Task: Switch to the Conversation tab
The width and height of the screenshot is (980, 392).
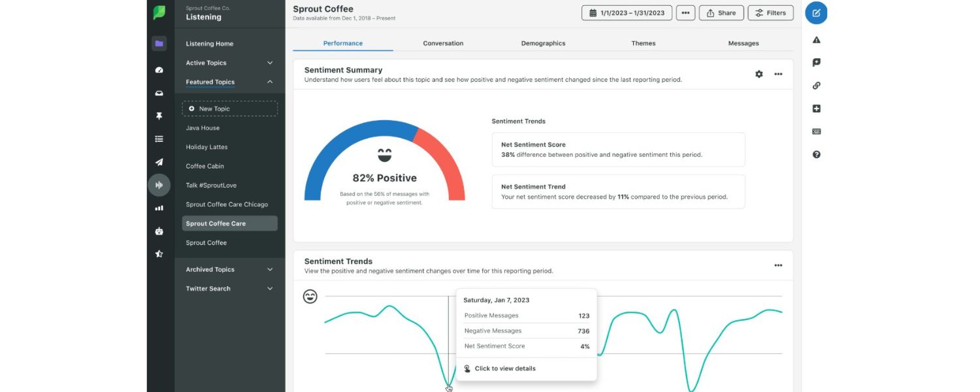Action: click(x=443, y=43)
